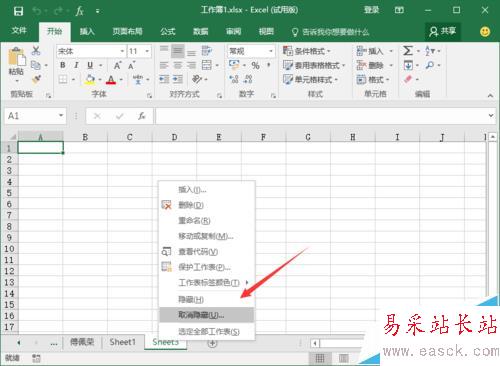Decrease font size with small A
Image resolution: width=500 pixels, height=366 pixels.
tap(131, 65)
